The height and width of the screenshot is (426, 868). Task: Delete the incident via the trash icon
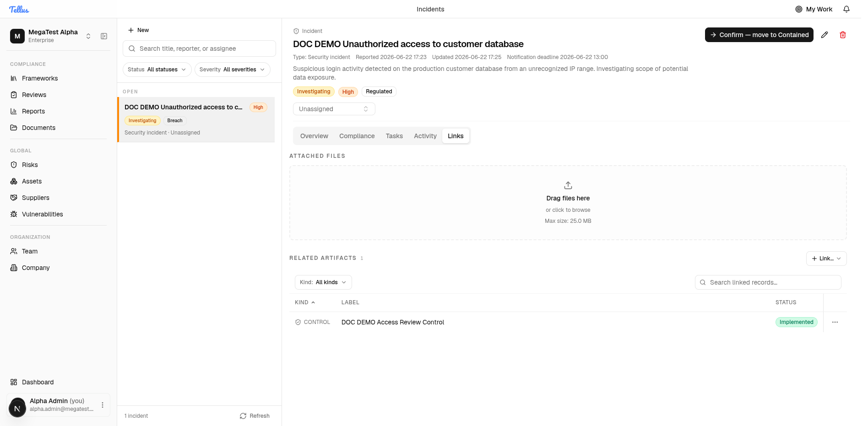pyautogui.click(x=843, y=35)
